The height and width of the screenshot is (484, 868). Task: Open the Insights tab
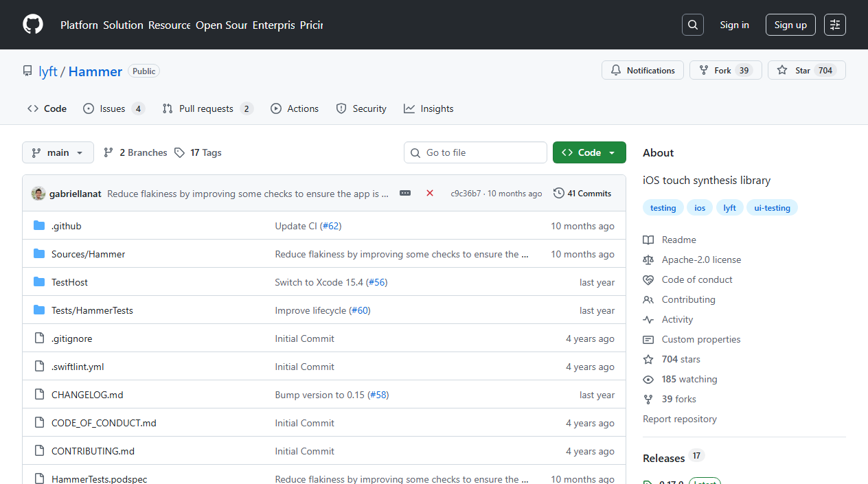(429, 108)
